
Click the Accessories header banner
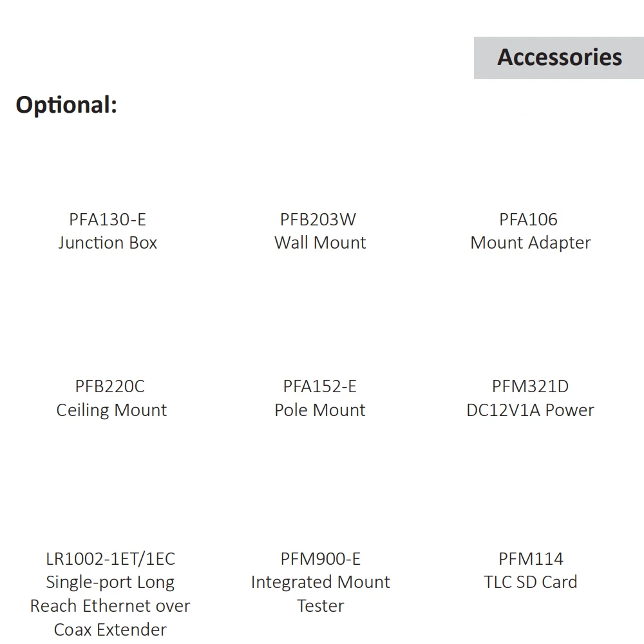559,57
